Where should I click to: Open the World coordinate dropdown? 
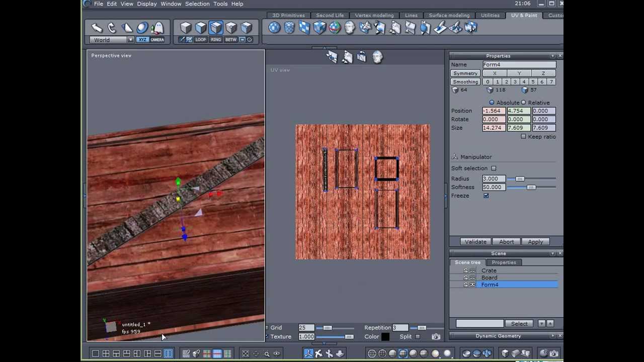pos(130,40)
